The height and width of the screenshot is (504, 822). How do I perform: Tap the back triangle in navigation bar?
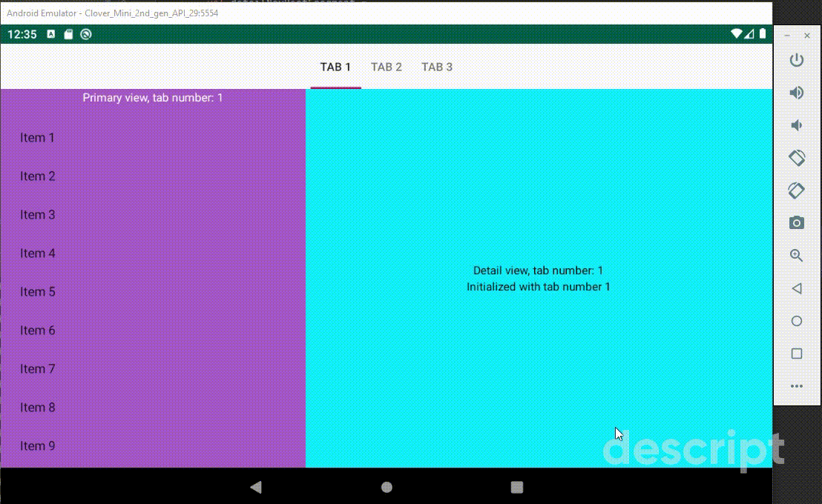[256, 487]
